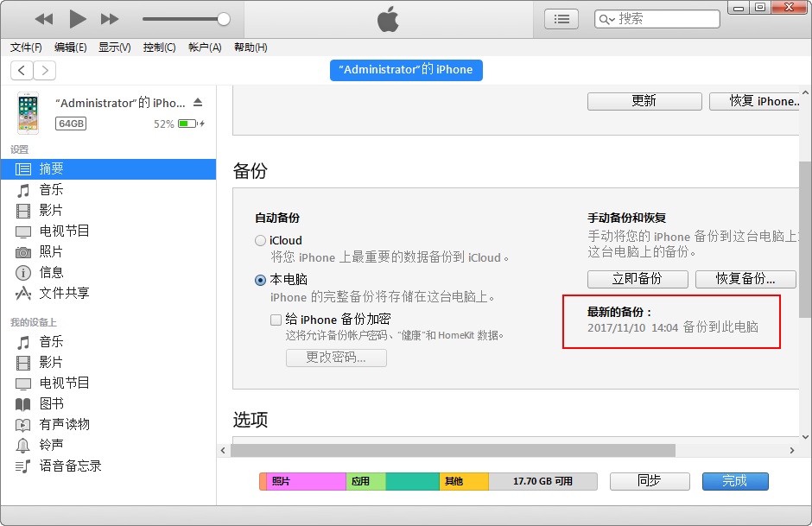The width and height of the screenshot is (812, 526).
Task: Enable the 给 iPhone 备份加密 checkbox
Action: (x=276, y=320)
